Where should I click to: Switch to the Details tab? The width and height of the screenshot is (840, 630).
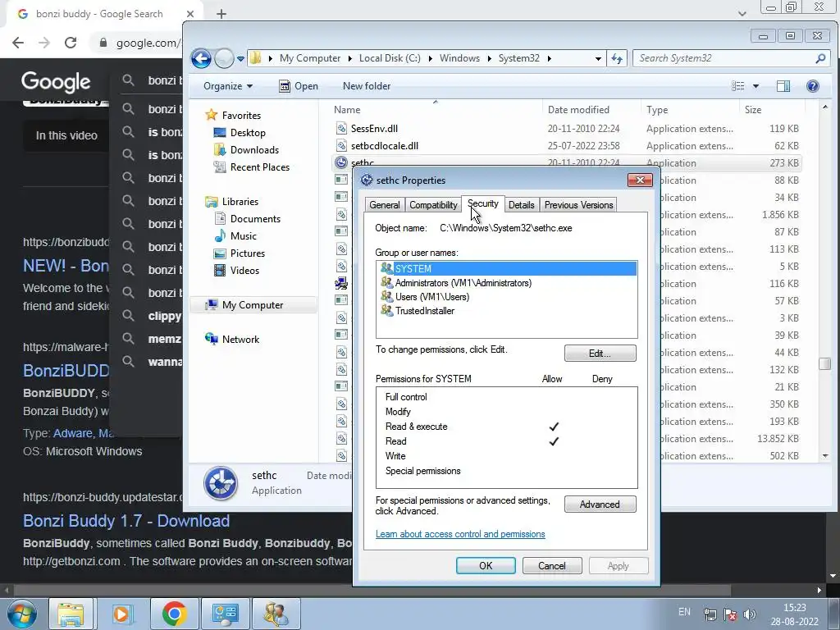tap(521, 205)
